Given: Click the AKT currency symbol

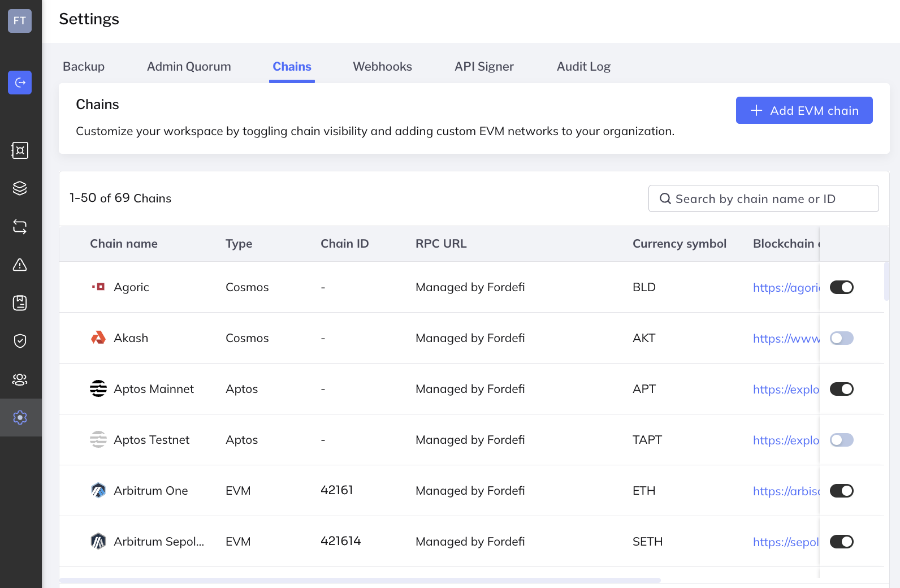Looking at the screenshot, I should click(644, 338).
